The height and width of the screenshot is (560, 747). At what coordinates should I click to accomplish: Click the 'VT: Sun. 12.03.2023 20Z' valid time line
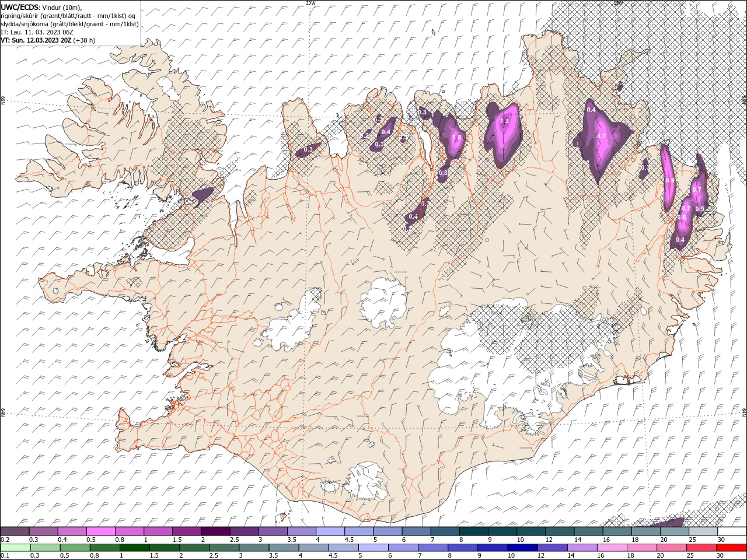click(36, 40)
